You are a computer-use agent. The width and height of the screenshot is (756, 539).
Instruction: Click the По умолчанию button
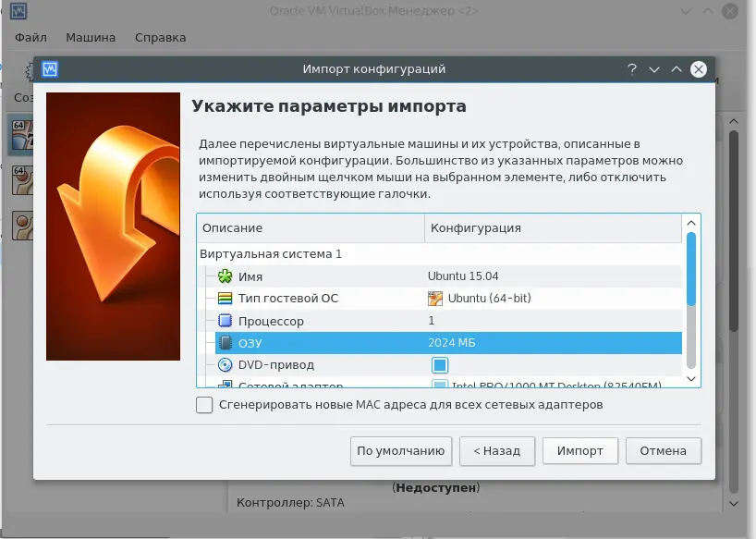click(x=401, y=451)
